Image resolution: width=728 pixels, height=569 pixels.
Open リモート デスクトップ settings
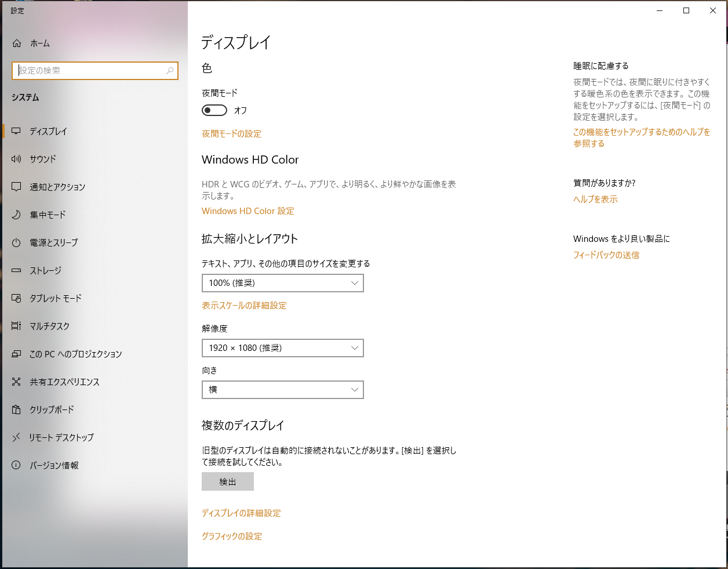(x=94, y=437)
